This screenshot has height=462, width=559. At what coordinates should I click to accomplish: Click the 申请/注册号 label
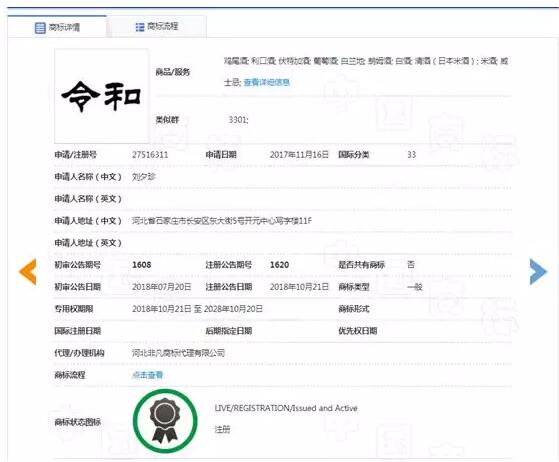75,155
